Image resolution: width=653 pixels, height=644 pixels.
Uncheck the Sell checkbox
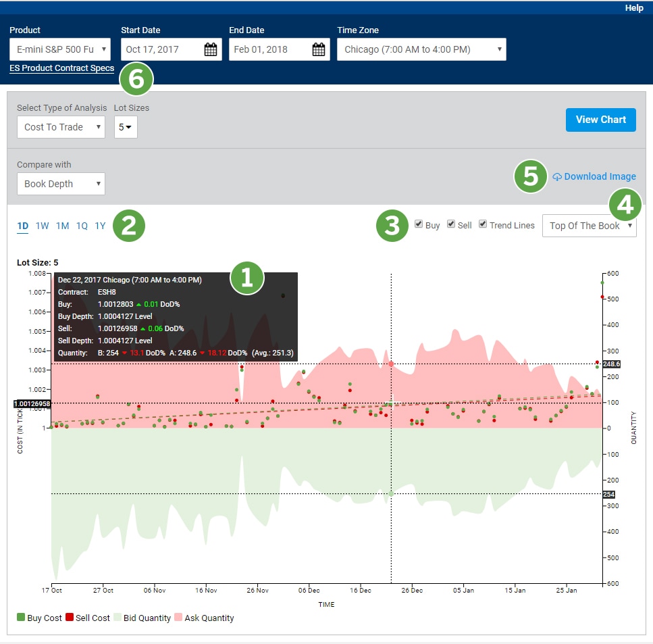[451, 224]
